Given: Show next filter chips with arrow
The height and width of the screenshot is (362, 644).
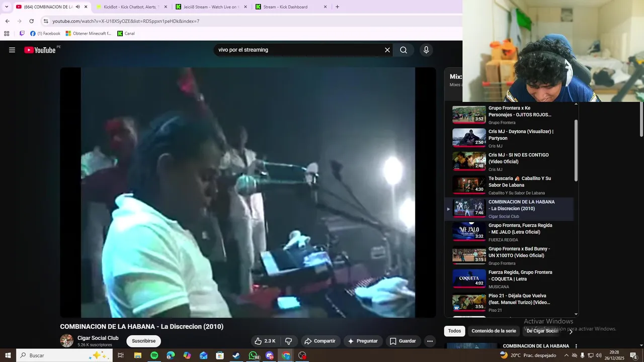Looking at the screenshot, I should coord(571,331).
